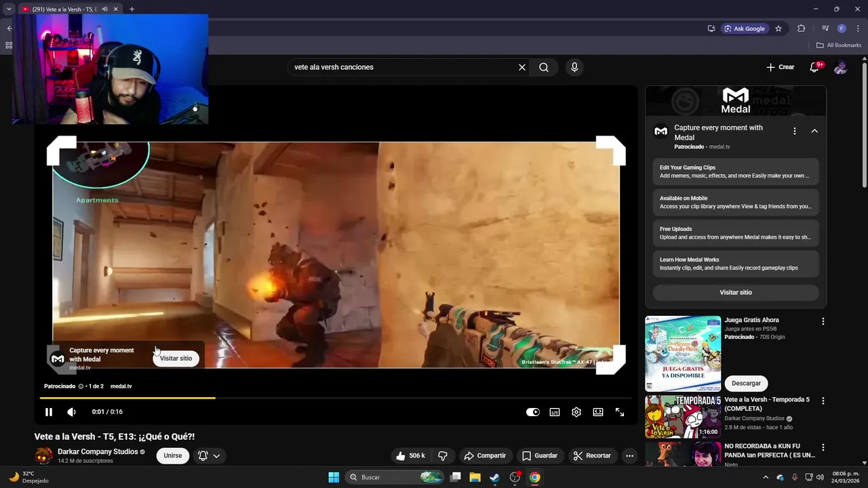The width and height of the screenshot is (868, 488).
Task: Open Darkar Company Studios channel avatar
Action: point(43,455)
